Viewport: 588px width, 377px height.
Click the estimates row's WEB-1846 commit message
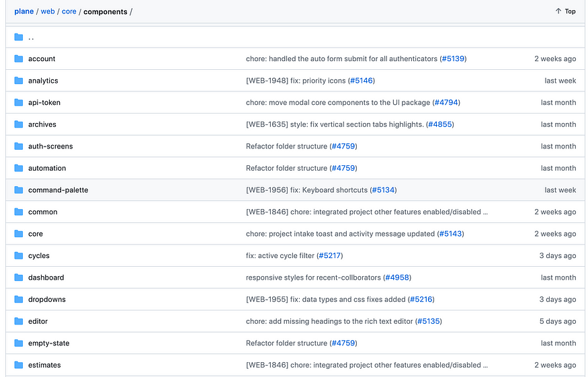[x=367, y=365]
